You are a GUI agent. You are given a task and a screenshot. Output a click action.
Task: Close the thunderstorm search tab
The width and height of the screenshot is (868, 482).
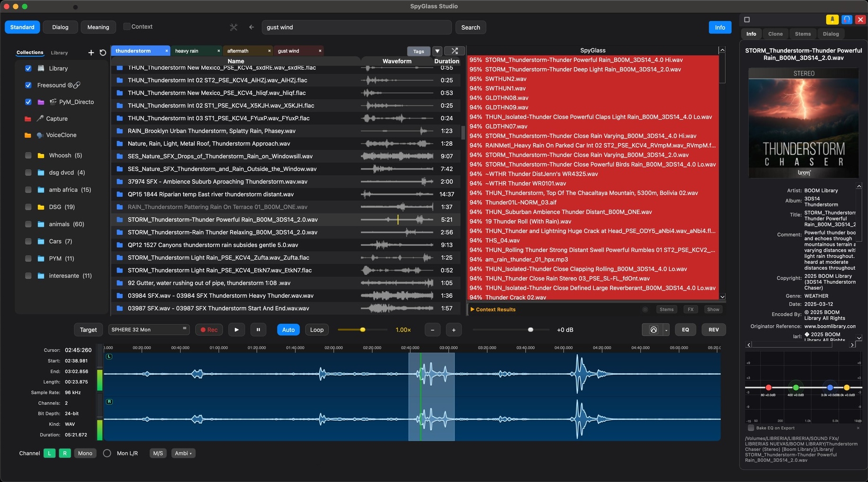[167, 51]
